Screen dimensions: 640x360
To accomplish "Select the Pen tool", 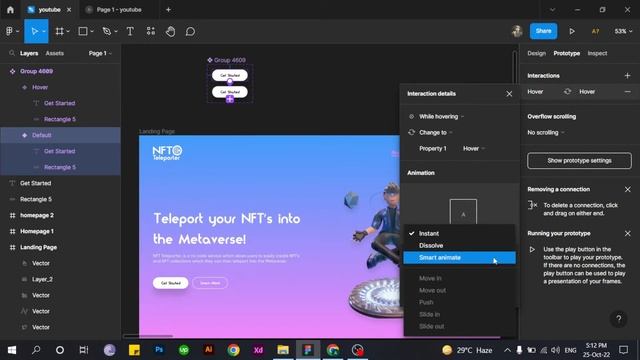I will point(107,31).
